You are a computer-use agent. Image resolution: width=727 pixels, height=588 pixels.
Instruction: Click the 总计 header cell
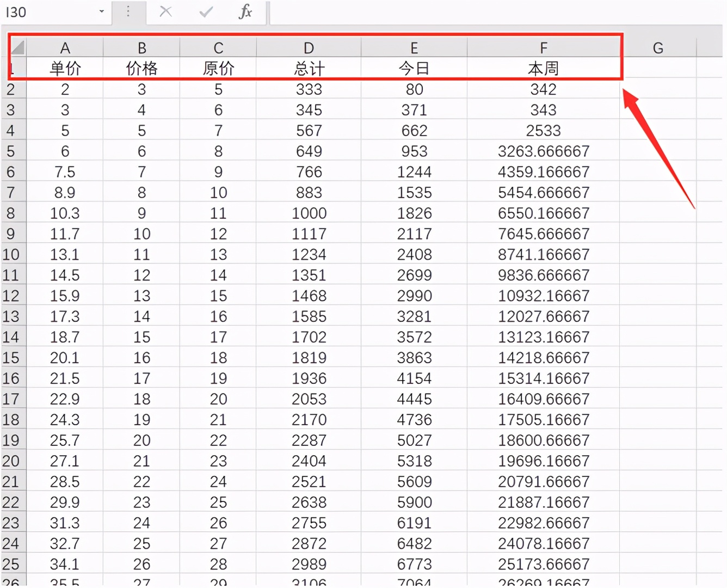pyautogui.click(x=309, y=69)
